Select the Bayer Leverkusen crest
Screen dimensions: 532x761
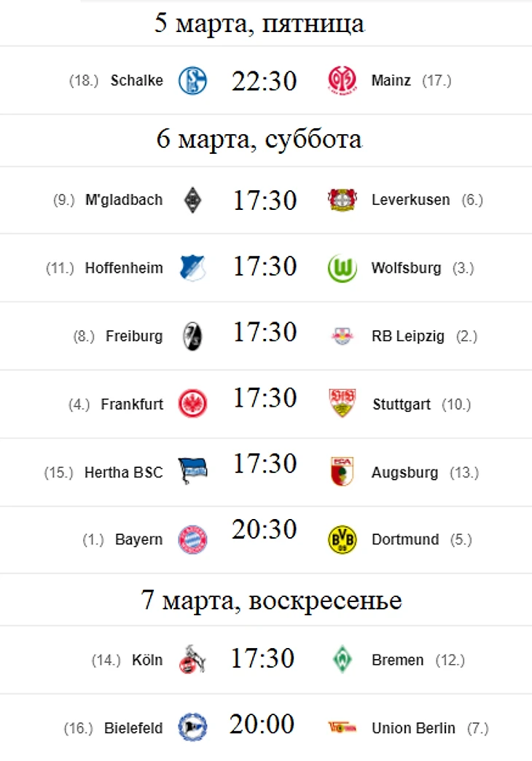pyautogui.click(x=343, y=200)
